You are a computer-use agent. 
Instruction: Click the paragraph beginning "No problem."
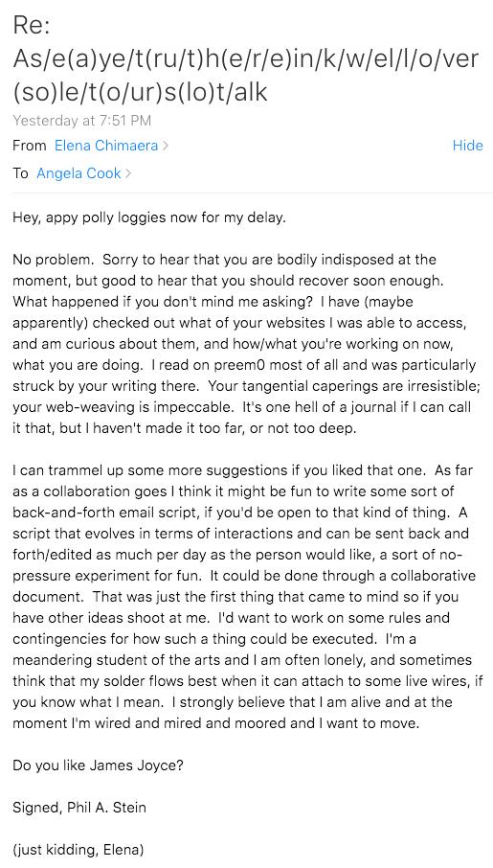tap(244, 344)
